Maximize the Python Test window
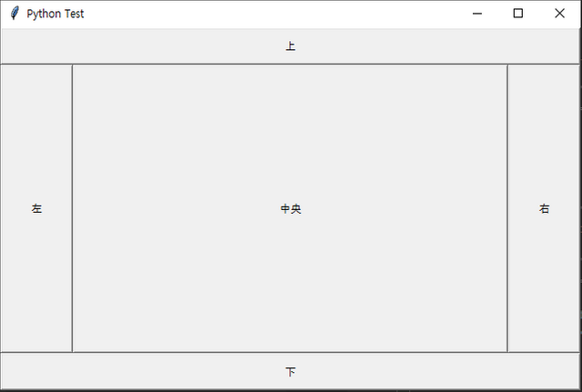The width and height of the screenshot is (582, 392). (x=518, y=14)
